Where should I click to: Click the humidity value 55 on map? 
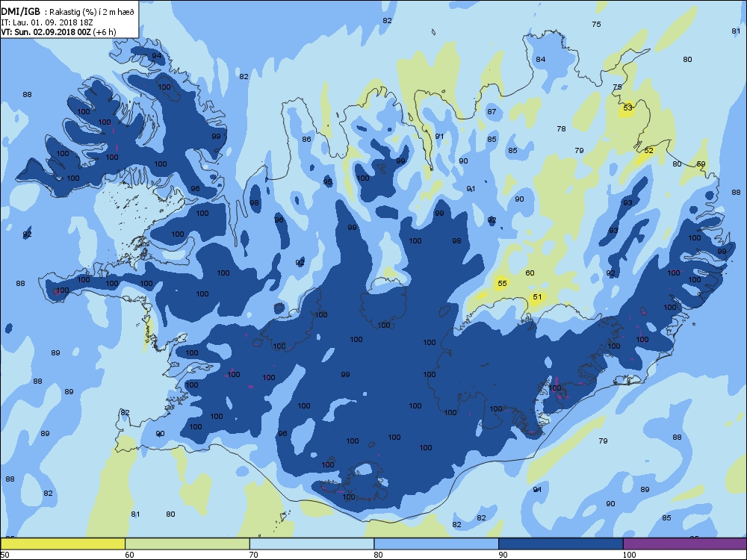tap(502, 283)
